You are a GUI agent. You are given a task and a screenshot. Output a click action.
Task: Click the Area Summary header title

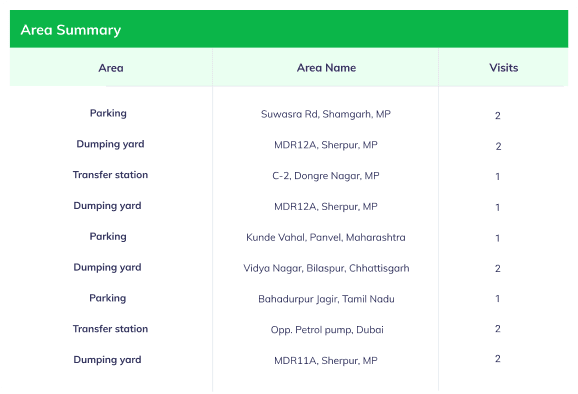[71, 30]
